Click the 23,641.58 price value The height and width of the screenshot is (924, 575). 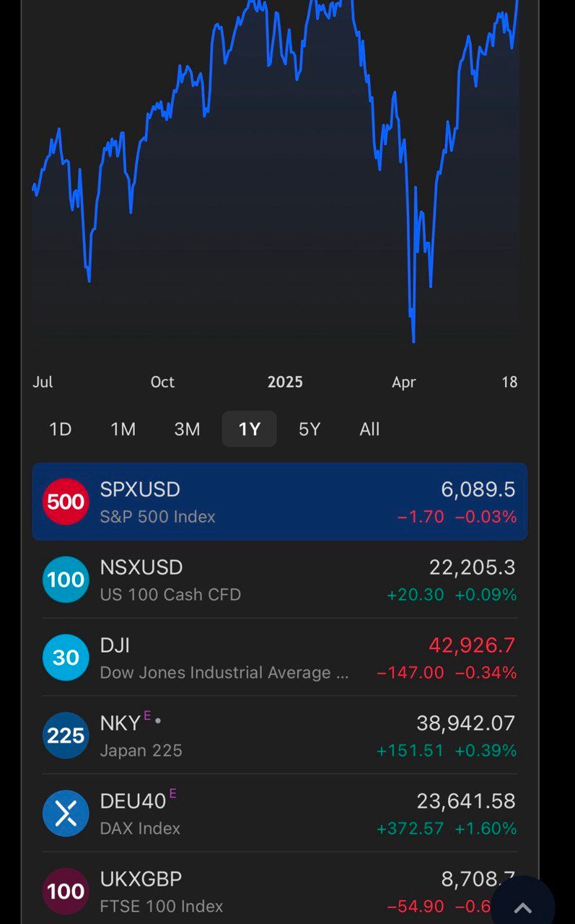pyautogui.click(x=466, y=801)
